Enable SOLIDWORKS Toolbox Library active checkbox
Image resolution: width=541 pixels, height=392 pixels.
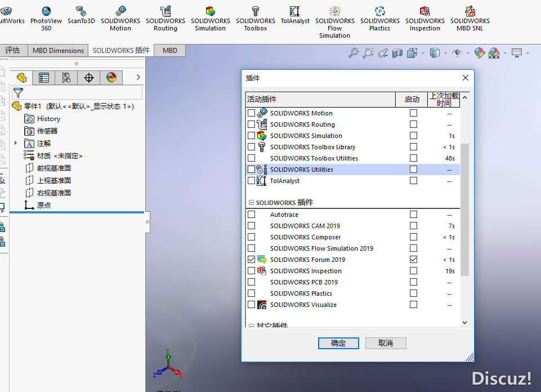[x=251, y=146]
